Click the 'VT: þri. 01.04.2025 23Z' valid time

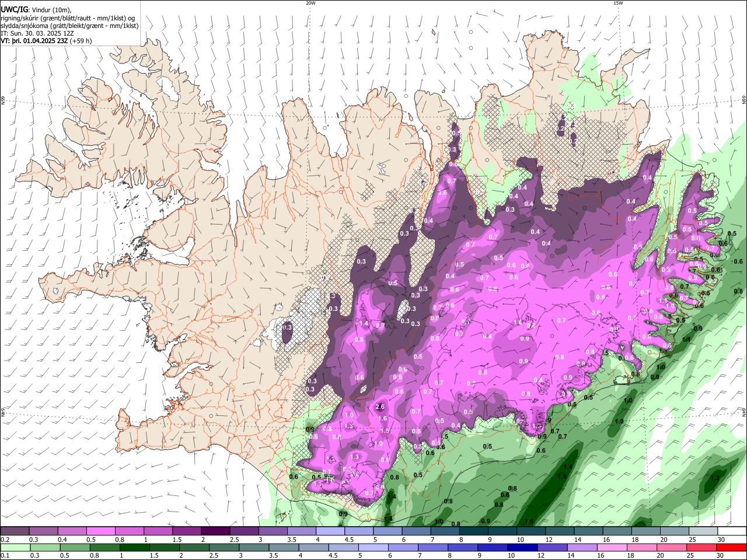pyautogui.click(x=34, y=41)
